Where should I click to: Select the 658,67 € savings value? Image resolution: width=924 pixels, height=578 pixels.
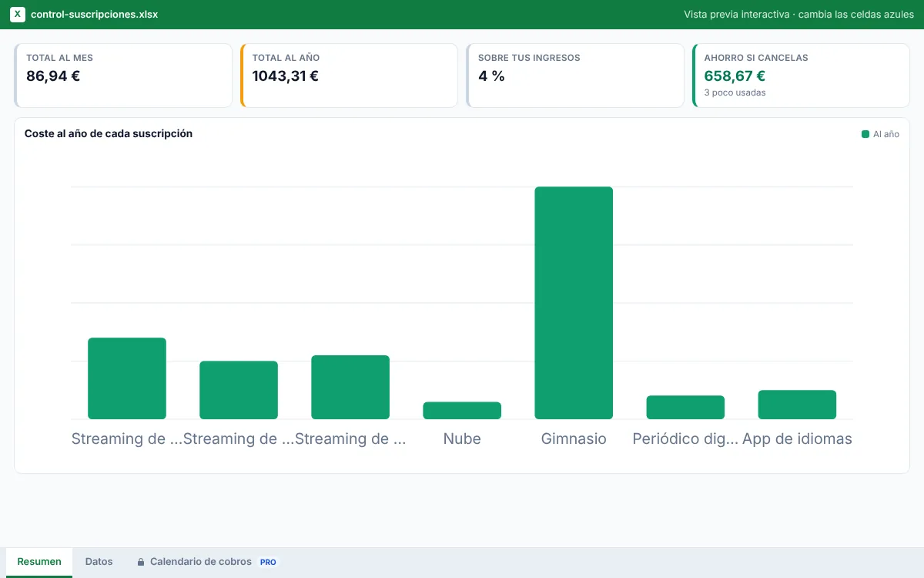pos(735,76)
